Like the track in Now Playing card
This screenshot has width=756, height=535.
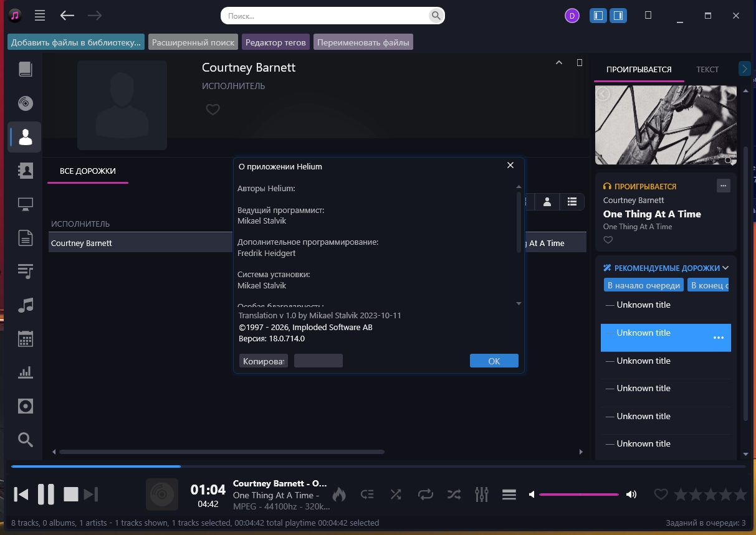[x=608, y=240]
